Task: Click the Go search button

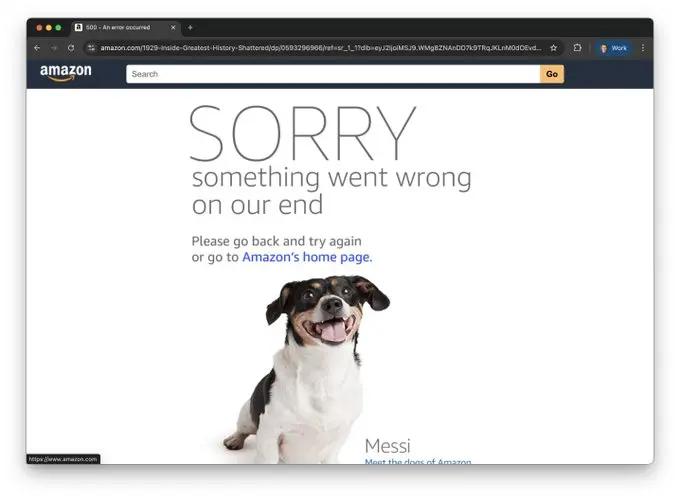Action: pyautogui.click(x=552, y=74)
